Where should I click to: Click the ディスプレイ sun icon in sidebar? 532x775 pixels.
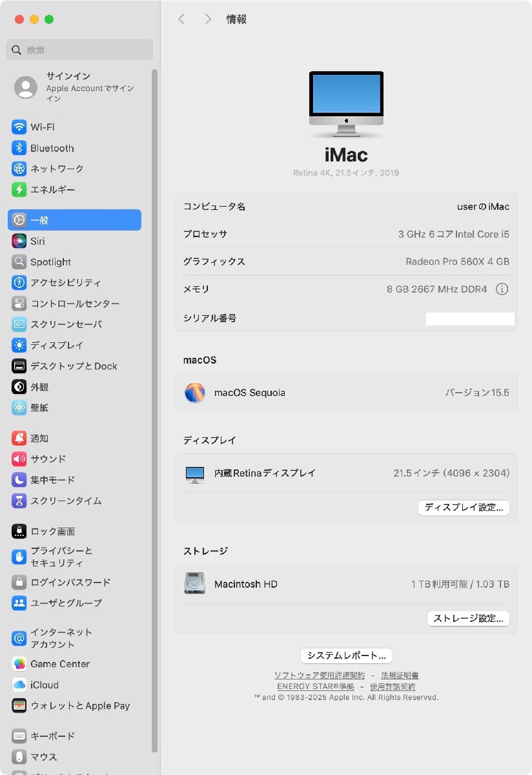19,345
